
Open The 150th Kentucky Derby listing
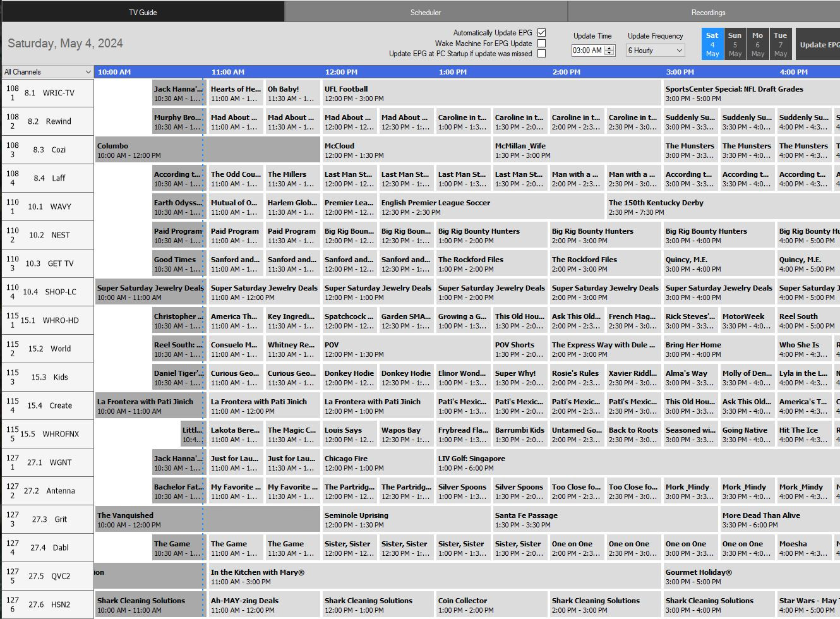tap(723, 207)
